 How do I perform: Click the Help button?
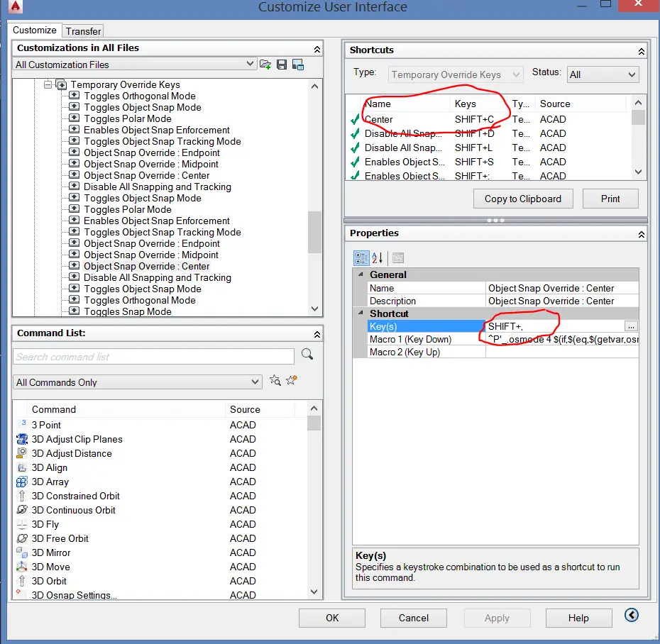(579, 618)
